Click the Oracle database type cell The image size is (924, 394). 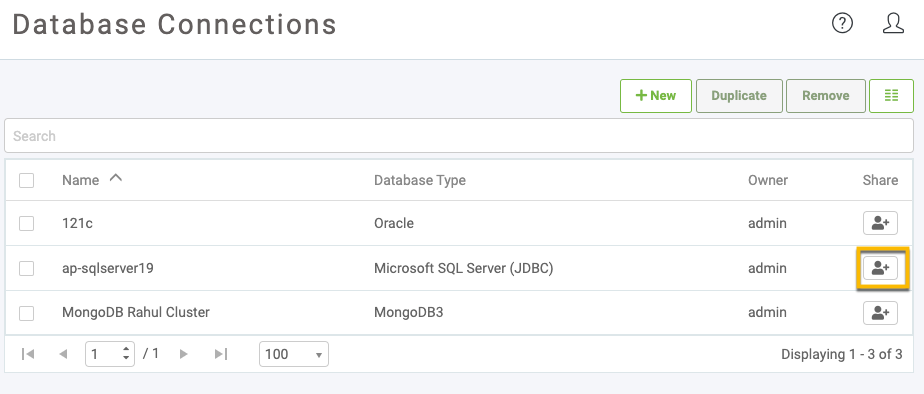click(x=394, y=223)
